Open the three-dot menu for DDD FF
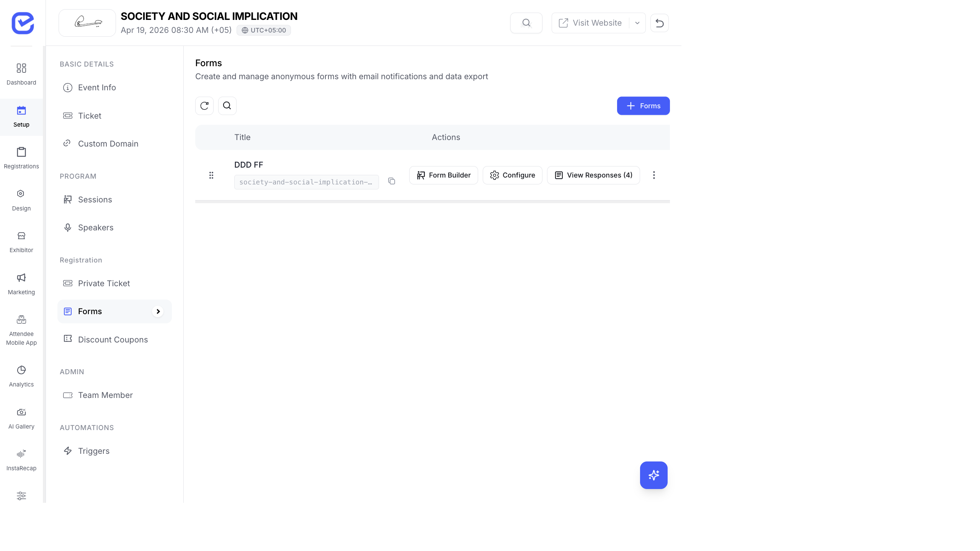 pyautogui.click(x=654, y=175)
